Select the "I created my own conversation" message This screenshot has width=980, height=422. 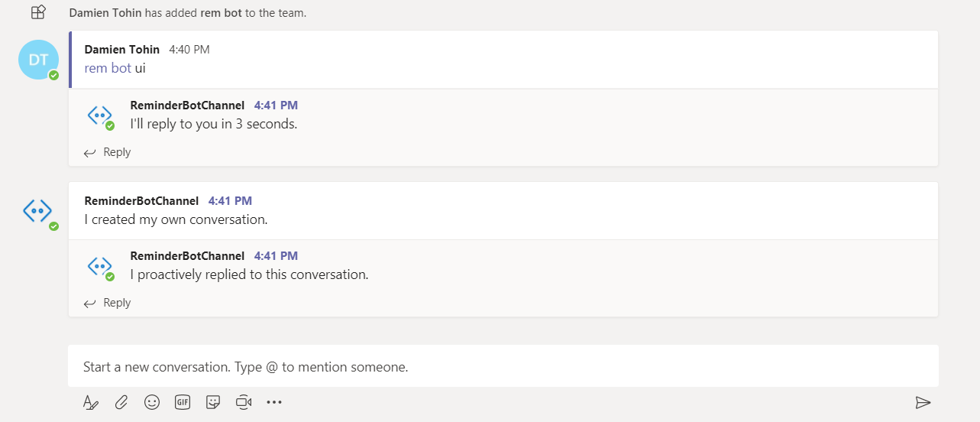[176, 219]
